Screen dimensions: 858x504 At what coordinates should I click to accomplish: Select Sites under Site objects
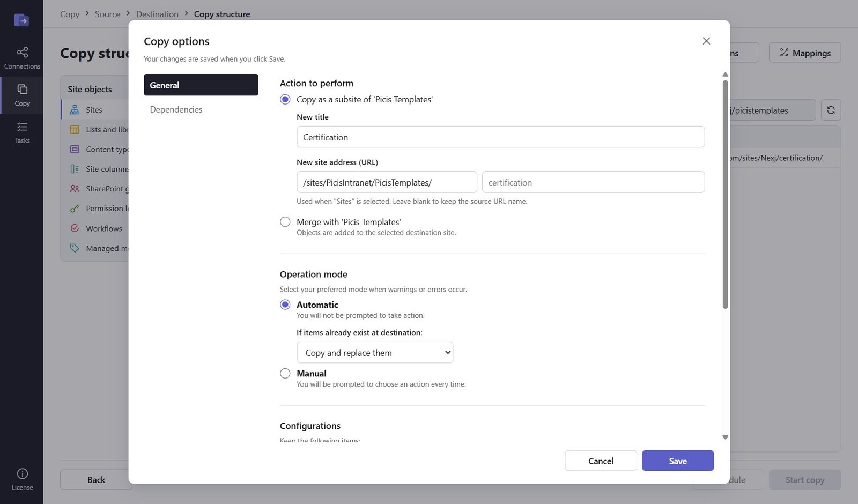tap(94, 109)
